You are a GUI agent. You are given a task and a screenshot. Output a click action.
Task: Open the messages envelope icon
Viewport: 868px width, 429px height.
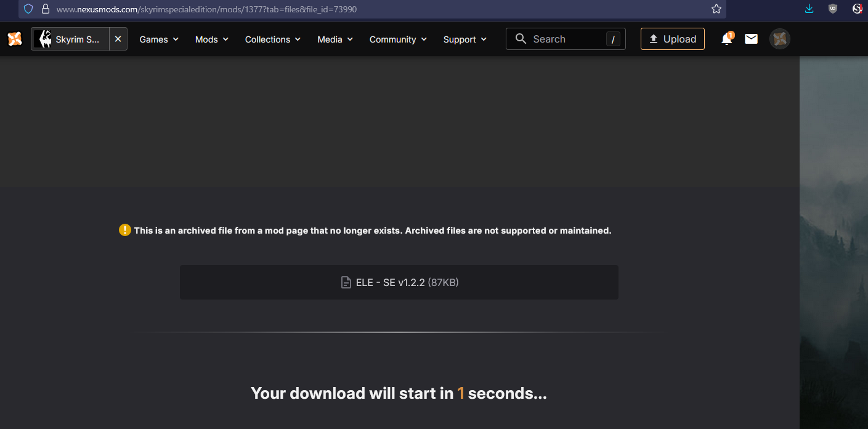point(751,39)
